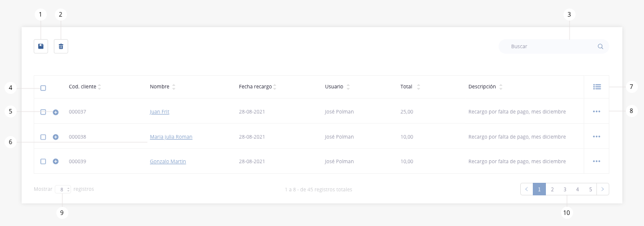The image size is (644, 226).
Task: Open three-dot actions menu for Juan Frit
Action: 597,111
